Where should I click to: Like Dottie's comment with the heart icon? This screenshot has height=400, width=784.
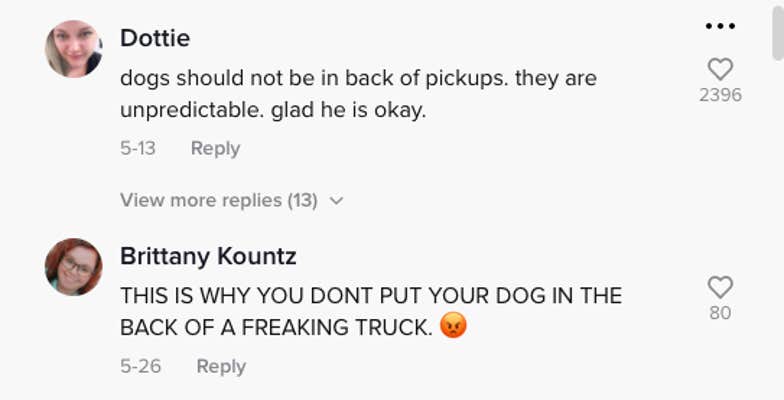(x=720, y=69)
